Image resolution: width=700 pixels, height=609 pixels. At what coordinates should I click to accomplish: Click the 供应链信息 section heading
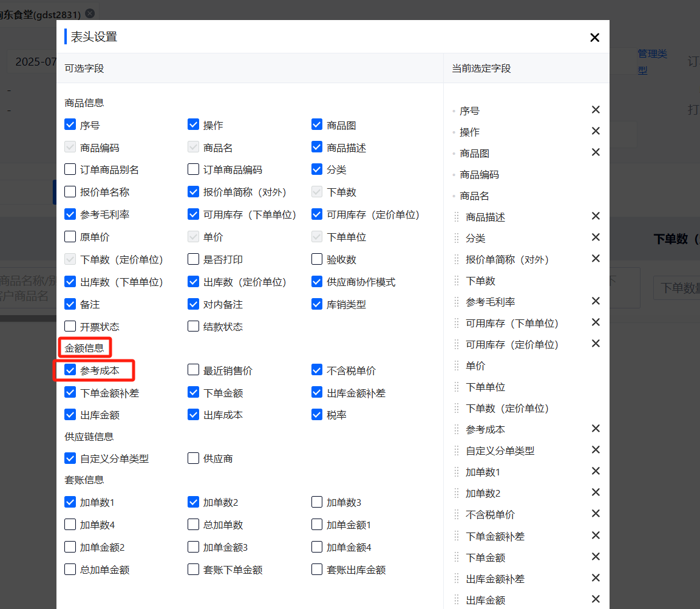pos(89,436)
